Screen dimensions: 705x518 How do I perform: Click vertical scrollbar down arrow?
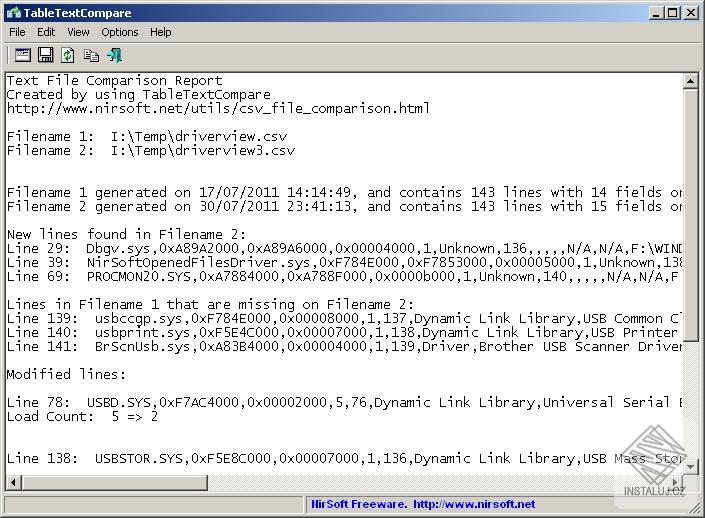tap(690, 467)
